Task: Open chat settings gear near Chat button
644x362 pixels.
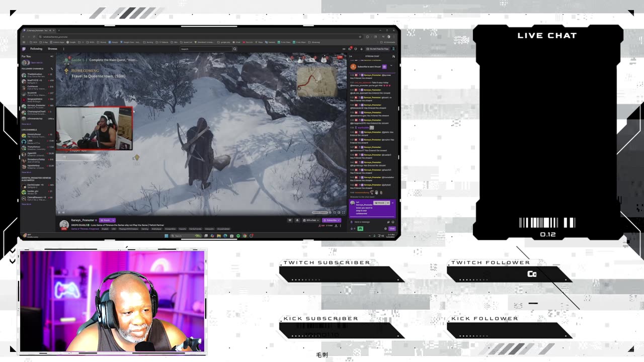Action: 385,228
